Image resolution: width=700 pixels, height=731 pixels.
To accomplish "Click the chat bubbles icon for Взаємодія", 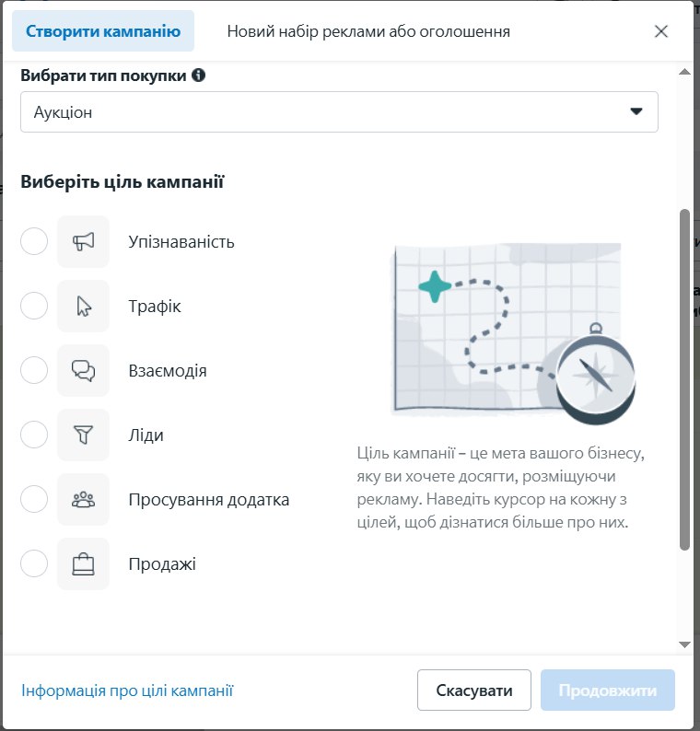I will [83, 371].
